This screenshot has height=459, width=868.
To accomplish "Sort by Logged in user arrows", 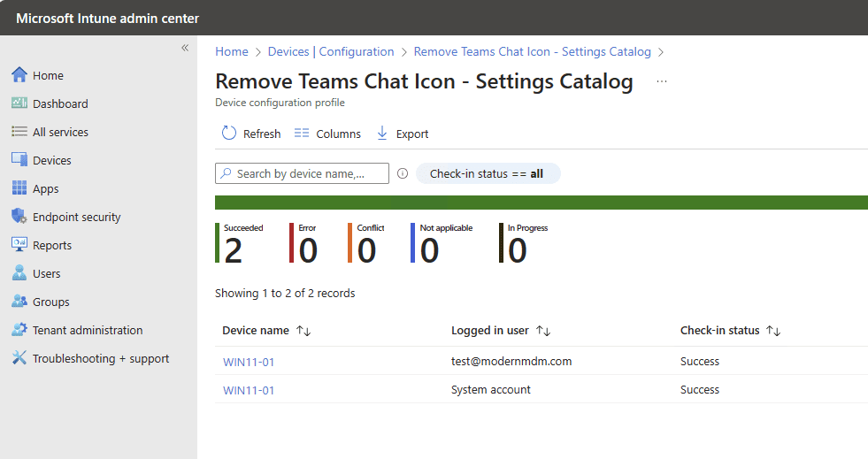I will [x=543, y=331].
